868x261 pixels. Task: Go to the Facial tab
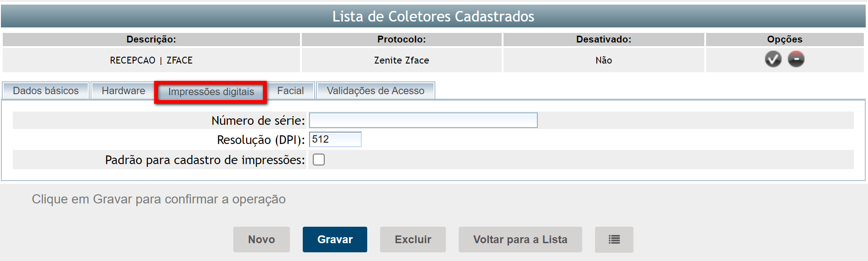click(x=290, y=91)
